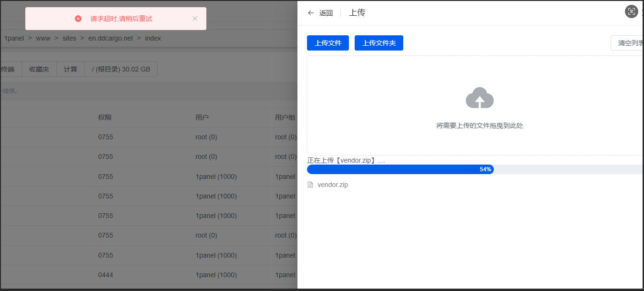The height and width of the screenshot is (291, 644).
Task: Click the cloud upload icon in drop zone
Action: coord(480,98)
